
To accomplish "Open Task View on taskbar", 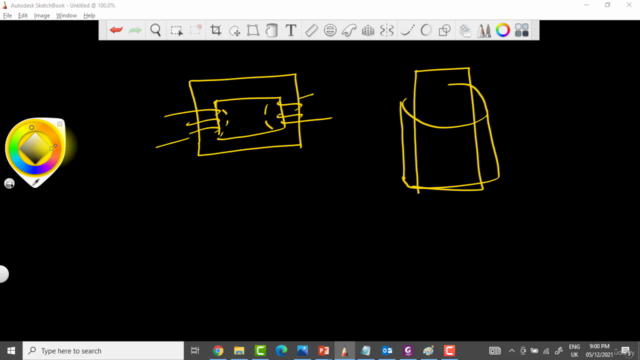I will coord(195,351).
